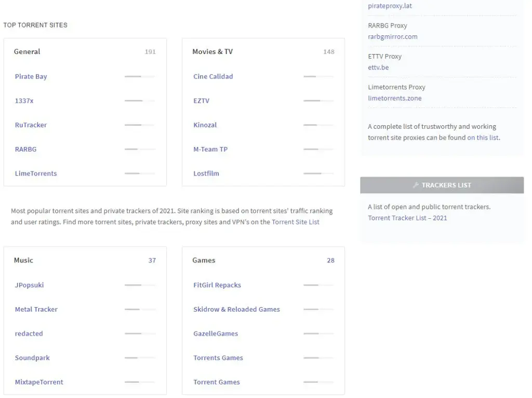Screen dimensions: 532x398
Task: Click the TRACKERS LIST header button
Action: [x=442, y=185]
